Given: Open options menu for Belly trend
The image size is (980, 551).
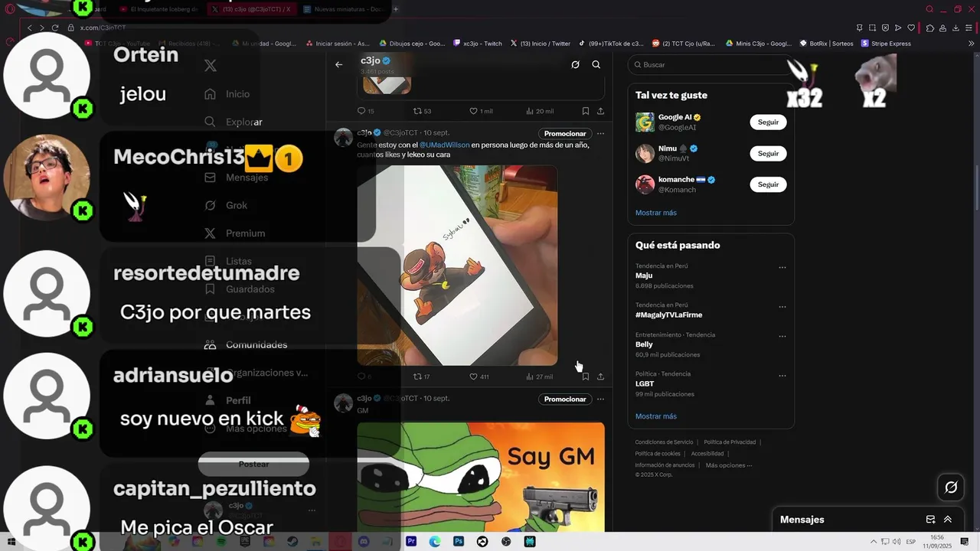Looking at the screenshot, I should click(782, 337).
